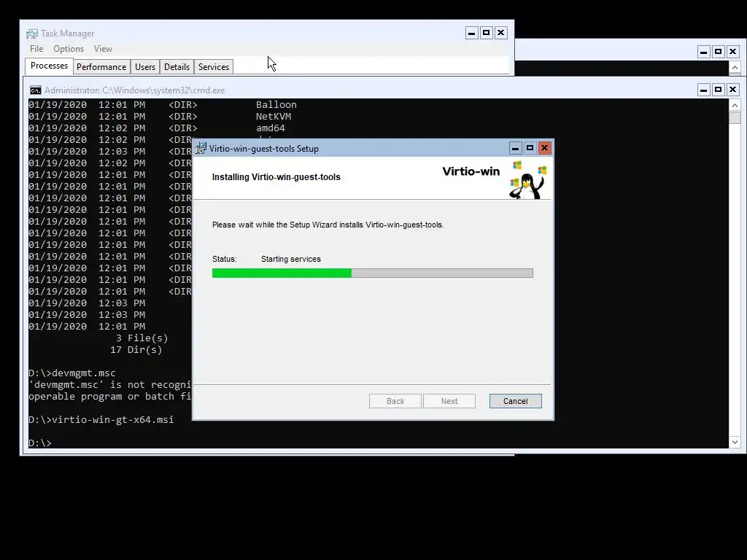Minimize the rear background window

click(704, 52)
